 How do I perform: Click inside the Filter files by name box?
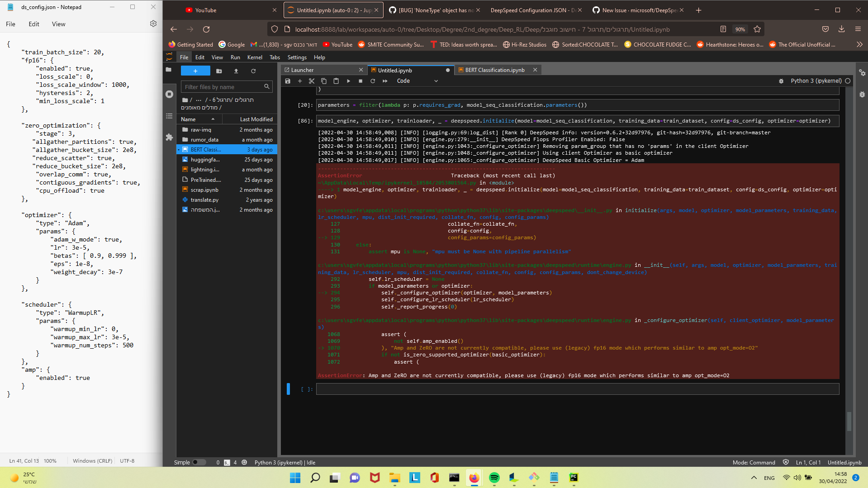point(222,86)
